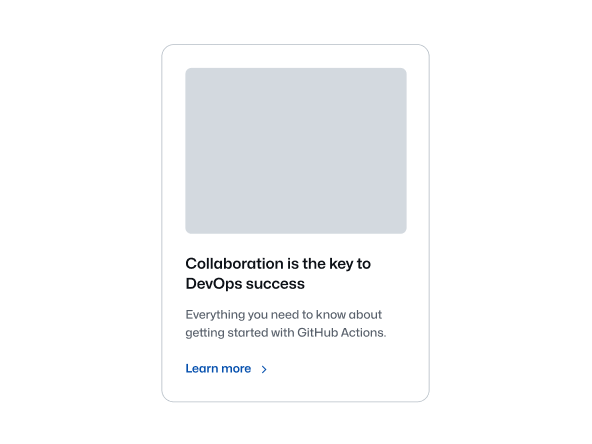Click the 'Everything you need to know' text line
The height and width of the screenshot is (444, 592).
tap(284, 314)
